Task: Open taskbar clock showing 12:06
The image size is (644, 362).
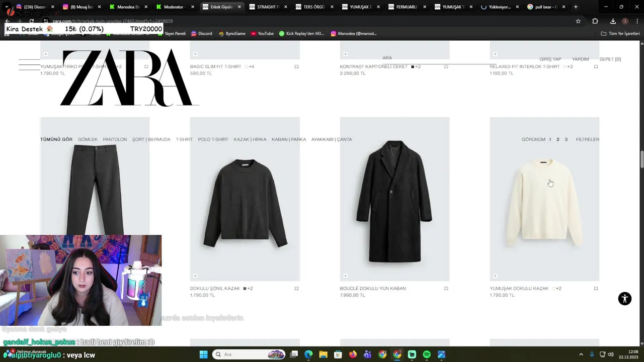Action: point(628,354)
